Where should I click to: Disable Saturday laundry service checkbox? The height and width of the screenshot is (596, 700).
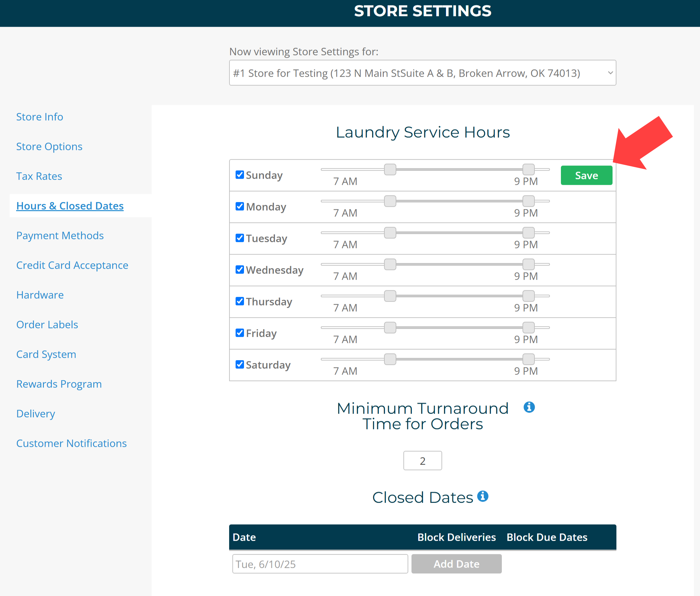pos(239,365)
